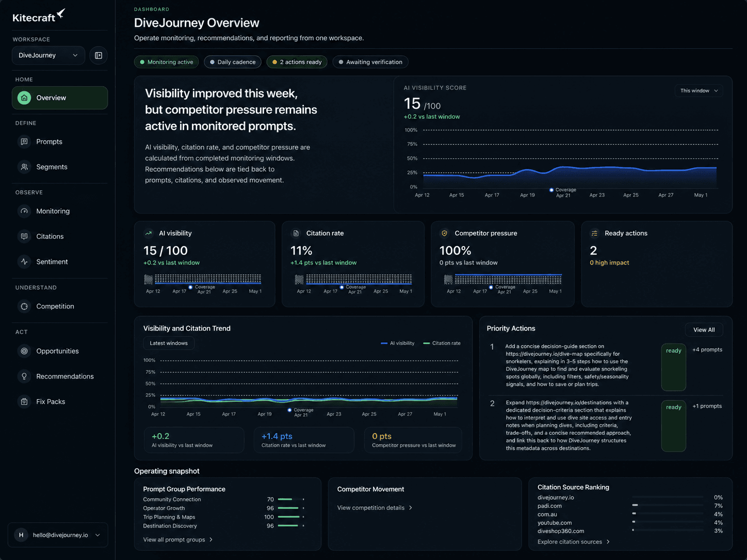Open the Monitoring section
The width and height of the screenshot is (747, 560).
60,211
